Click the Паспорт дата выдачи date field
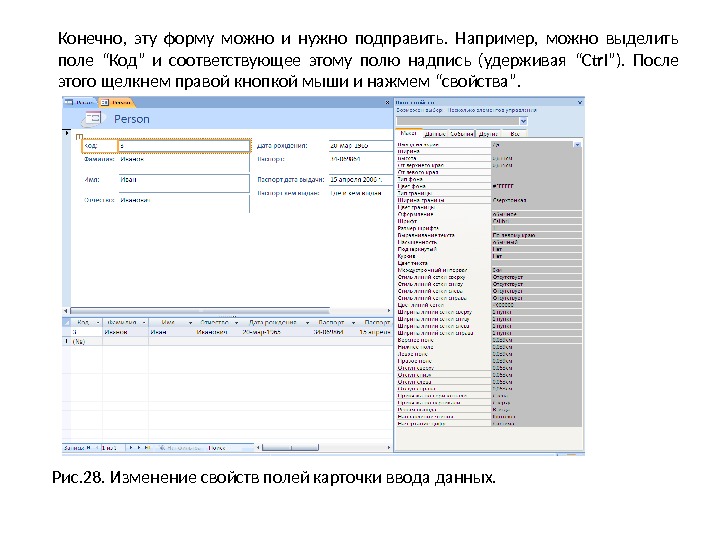The image size is (720, 540). [360, 180]
